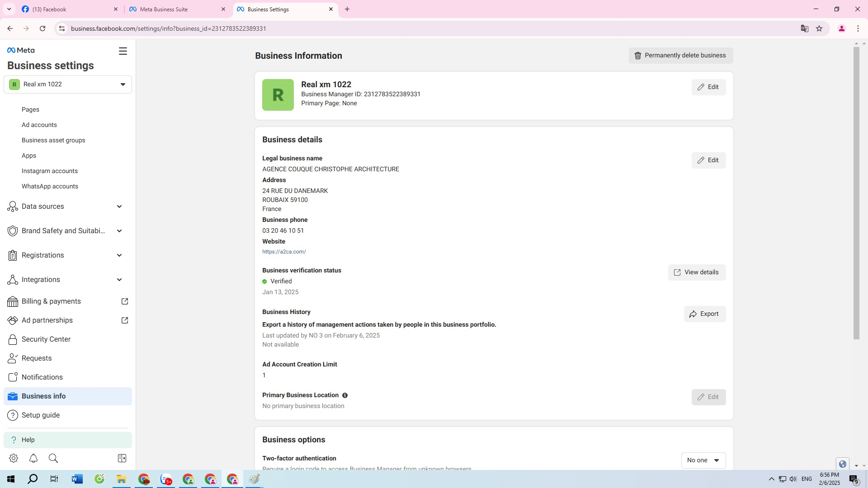
Task: Click the ENG language indicator
Action: tap(807, 479)
